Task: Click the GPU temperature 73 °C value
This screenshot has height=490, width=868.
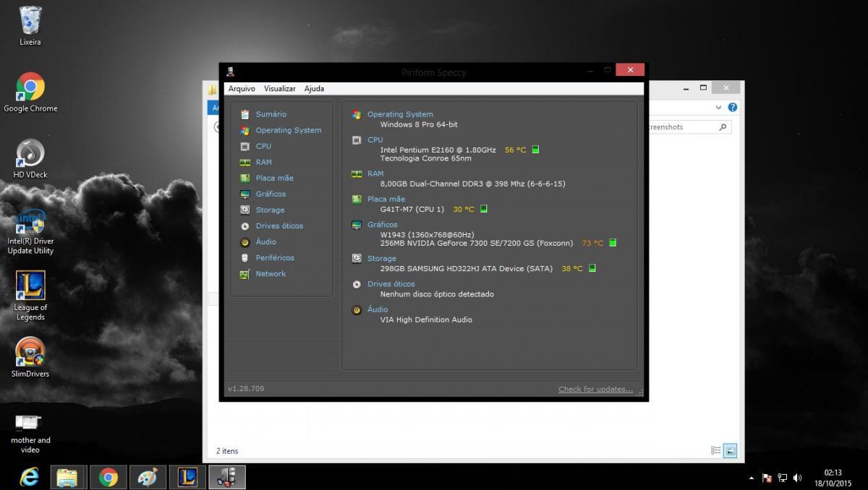Action: [592, 243]
